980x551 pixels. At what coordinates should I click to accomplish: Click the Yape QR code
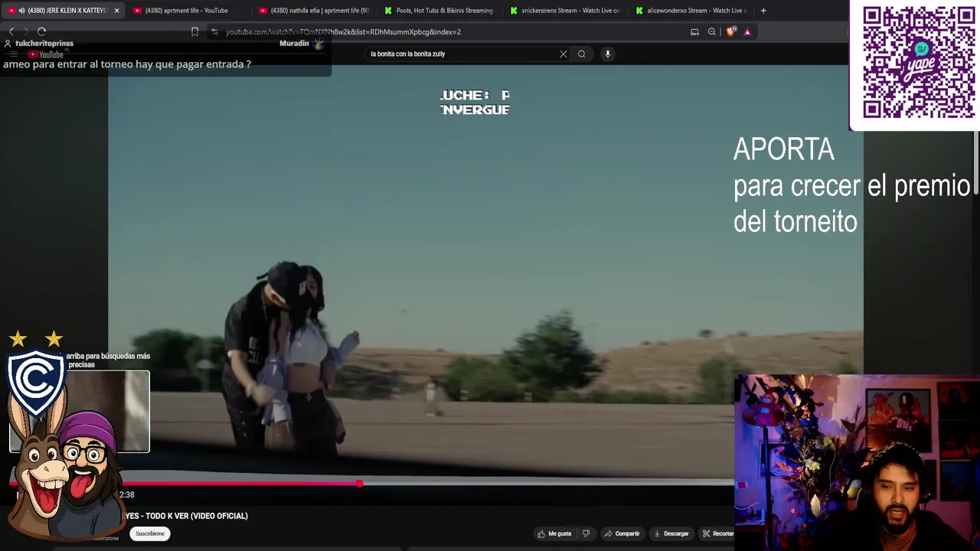coord(918,62)
